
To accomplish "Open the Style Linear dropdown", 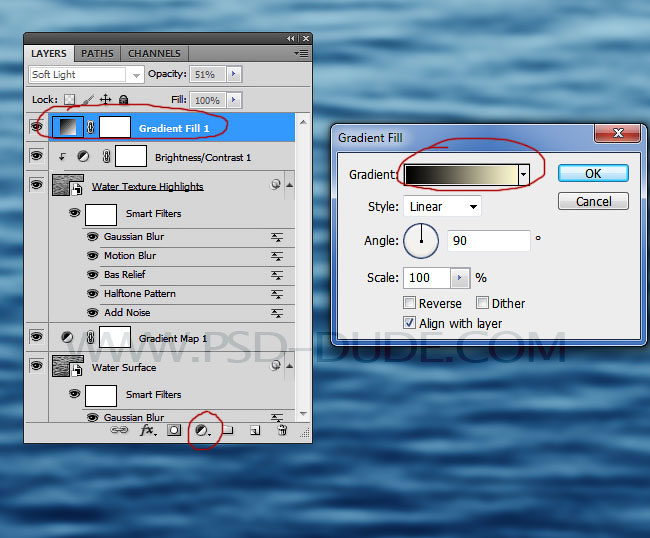I will (x=442, y=206).
